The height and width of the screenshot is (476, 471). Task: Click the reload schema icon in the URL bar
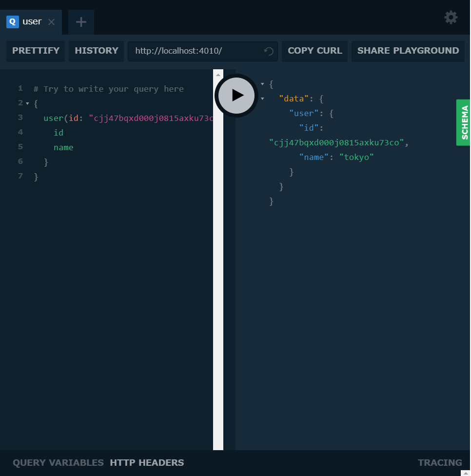coord(268,51)
